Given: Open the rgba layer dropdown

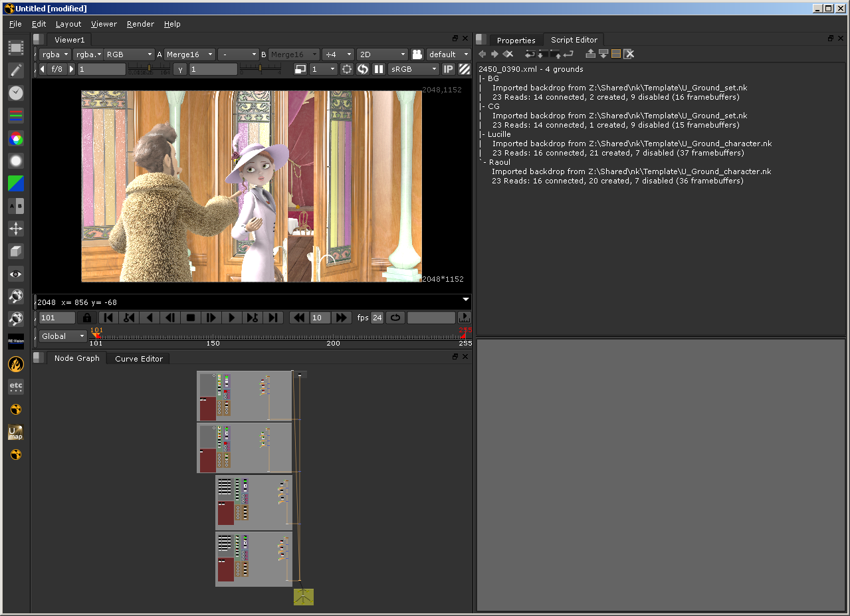Looking at the screenshot, I should 55,54.
